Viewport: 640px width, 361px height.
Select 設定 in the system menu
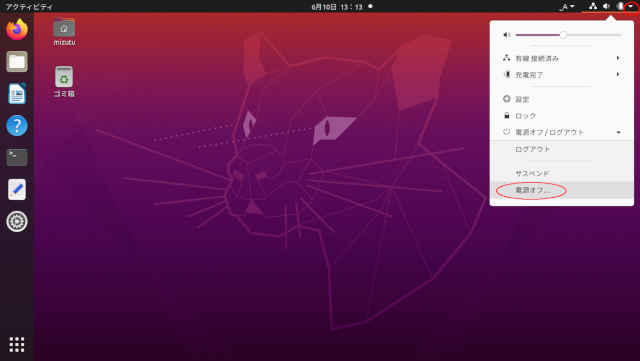(x=562, y=99)
